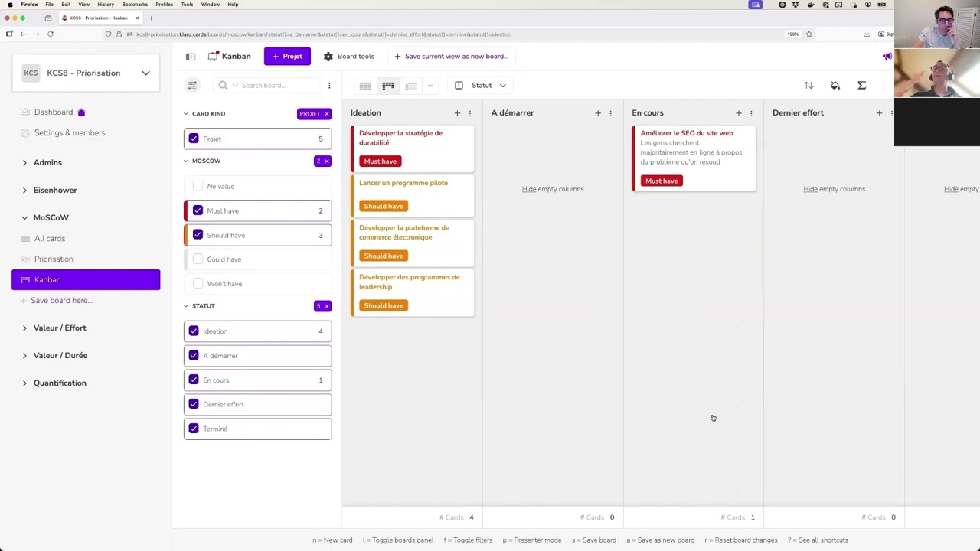Click the announcements megaphone icon
This screenshot has height=551, width=980.
pyautogui.click(x=887, y=57)
